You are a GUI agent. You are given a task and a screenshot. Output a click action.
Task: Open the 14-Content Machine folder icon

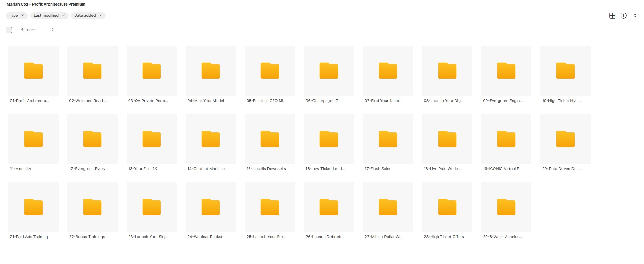tap(211, 139)
